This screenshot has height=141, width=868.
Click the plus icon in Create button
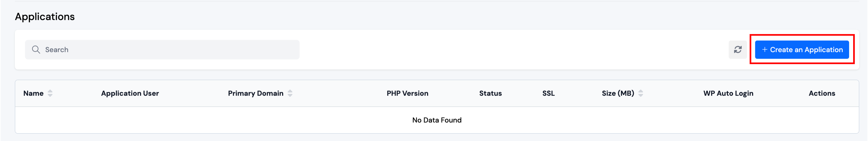tap(765, 49)
